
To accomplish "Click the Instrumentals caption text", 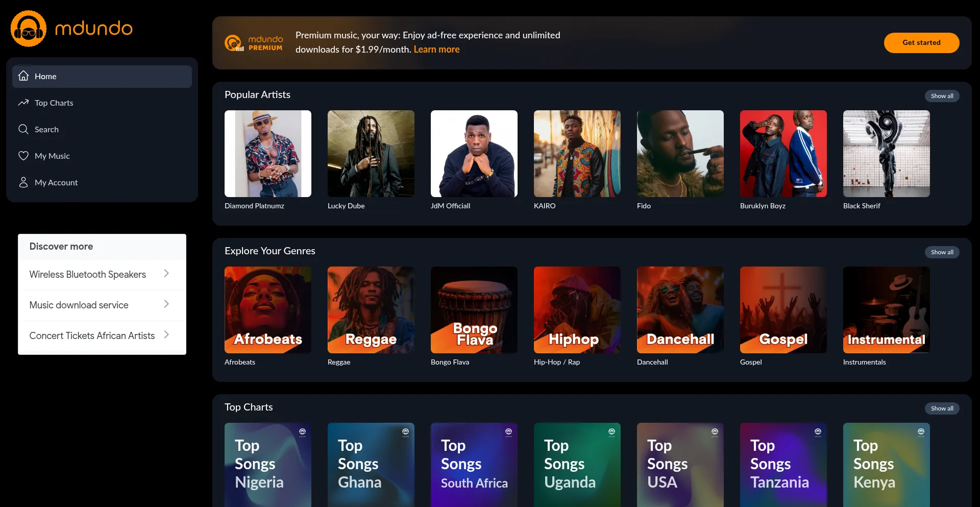I will tap(865, 362).
